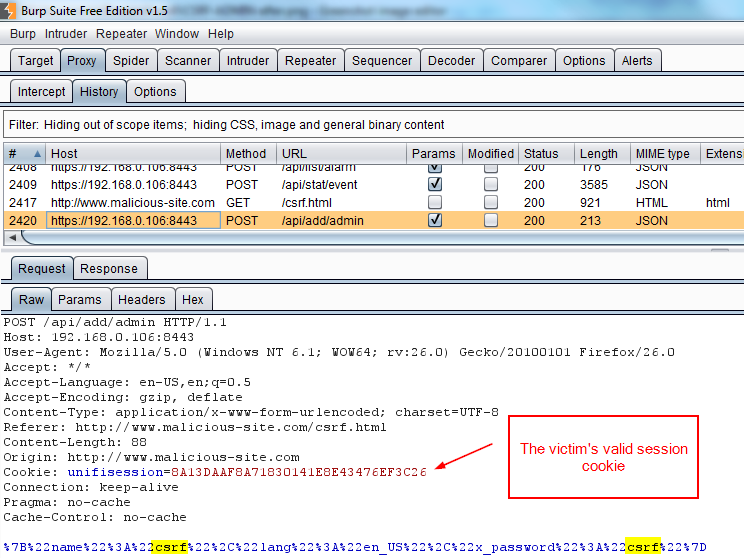Viewport: 744px width, 558px height.
Task: Click length value 3585
Action: [x=594, y=185]
